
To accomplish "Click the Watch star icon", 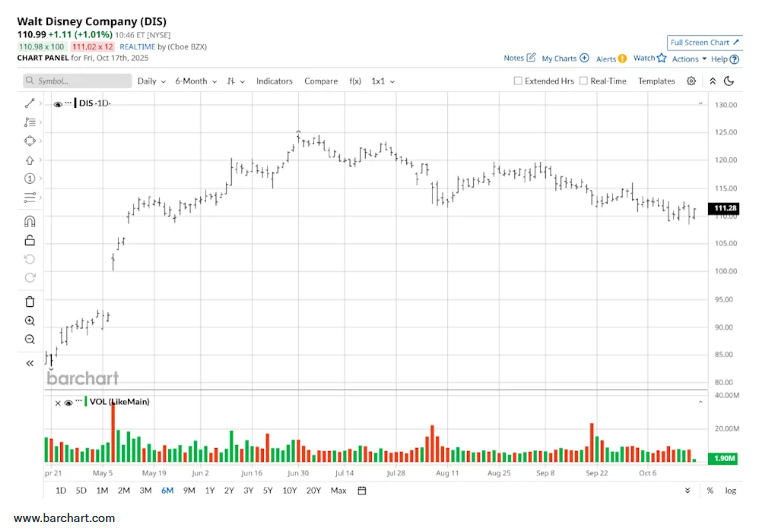I will pos(661,58).
